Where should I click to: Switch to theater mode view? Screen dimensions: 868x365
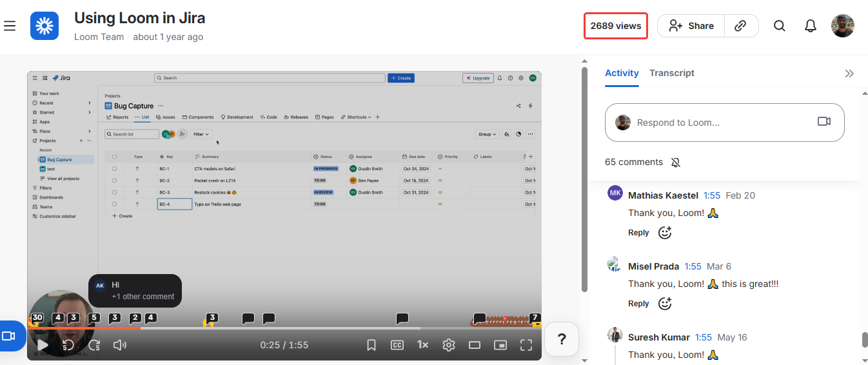coord(475,345)
